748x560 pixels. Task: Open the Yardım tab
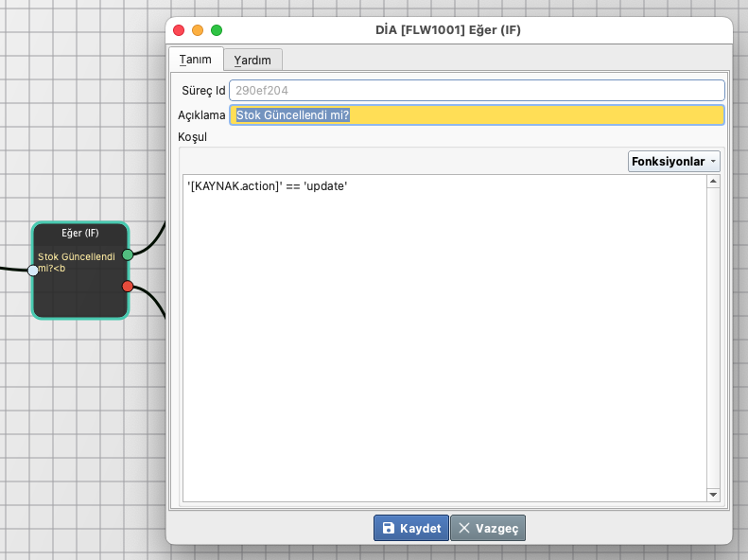pos(252,60)
